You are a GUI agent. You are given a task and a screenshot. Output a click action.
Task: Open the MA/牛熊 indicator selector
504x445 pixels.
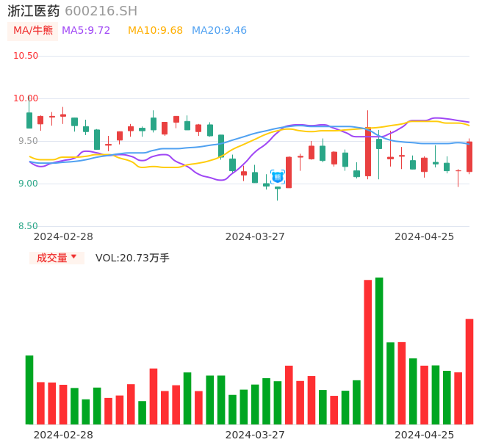pyautogui.click(x=33, y=31)
